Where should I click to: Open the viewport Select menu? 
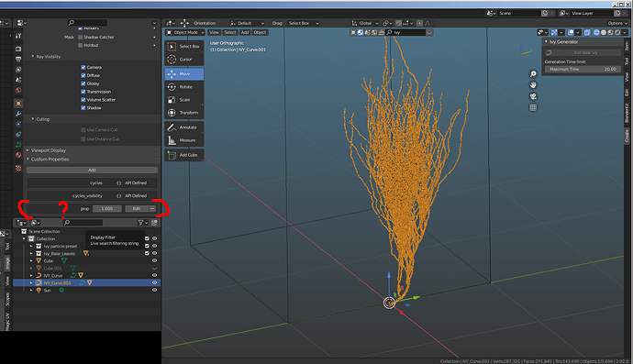point(229,32)
